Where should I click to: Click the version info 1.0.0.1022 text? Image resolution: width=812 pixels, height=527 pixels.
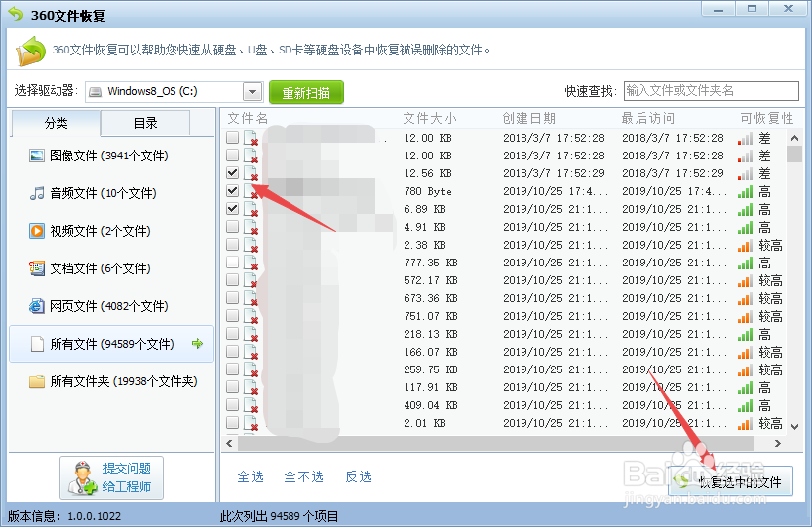(x=94, y=516)
